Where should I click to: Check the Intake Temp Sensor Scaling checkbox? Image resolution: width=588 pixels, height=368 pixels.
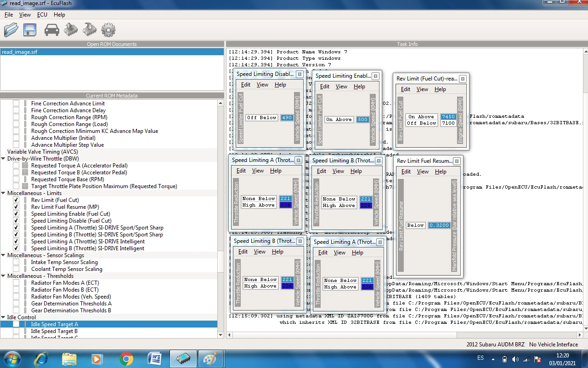coord(16,262)
